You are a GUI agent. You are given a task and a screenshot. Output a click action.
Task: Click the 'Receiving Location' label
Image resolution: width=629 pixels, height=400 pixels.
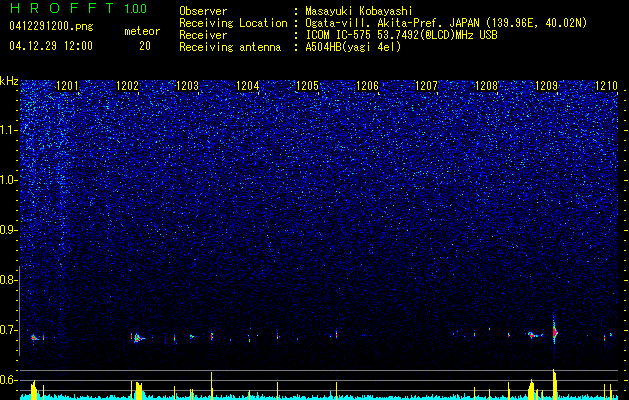click(x=233, y=23)
